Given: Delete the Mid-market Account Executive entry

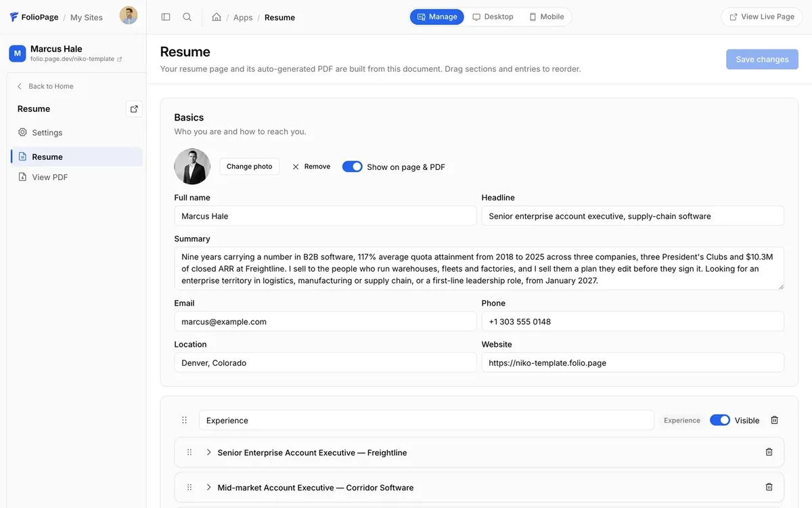Looking at the screenshot, I should [769, 487].
